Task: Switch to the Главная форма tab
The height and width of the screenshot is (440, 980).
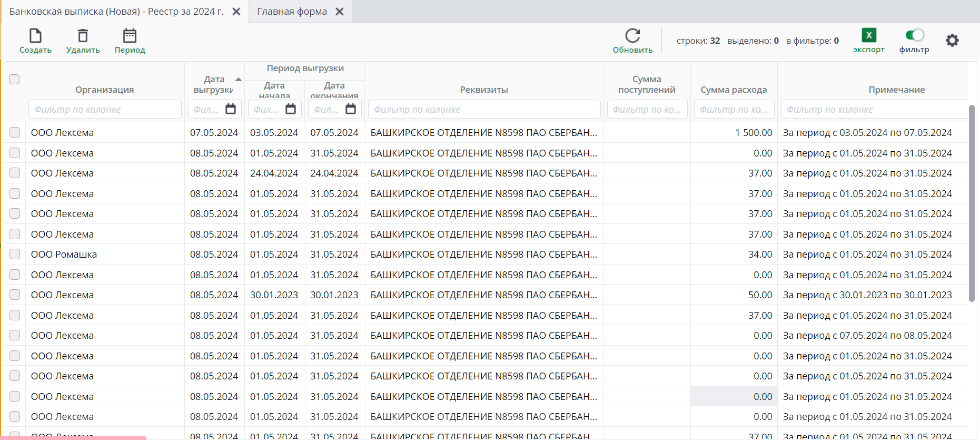Action: (x=292, y=12)
